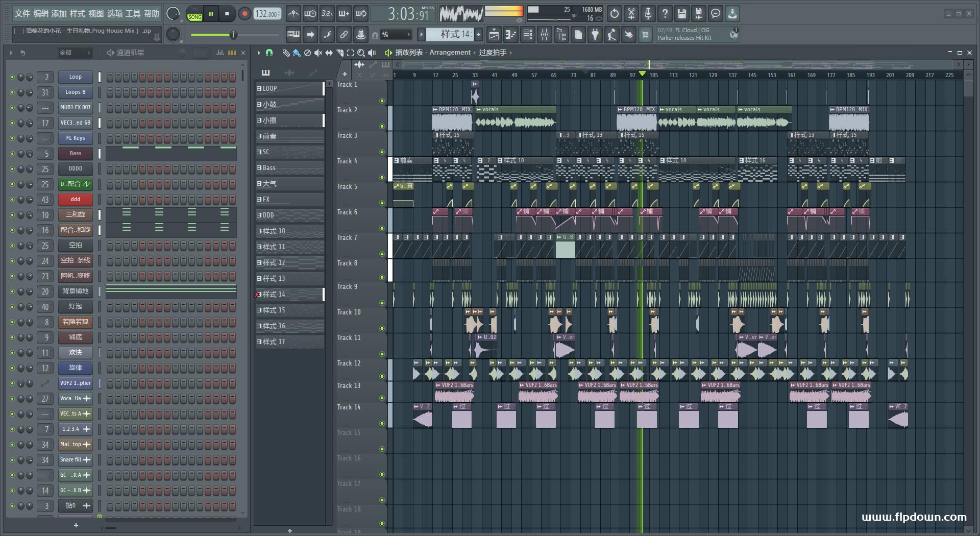The width and height of the screenshot is (980, 536).
Task: Expand the 过度拍手 breadcrumb
Action: (493, 53)
